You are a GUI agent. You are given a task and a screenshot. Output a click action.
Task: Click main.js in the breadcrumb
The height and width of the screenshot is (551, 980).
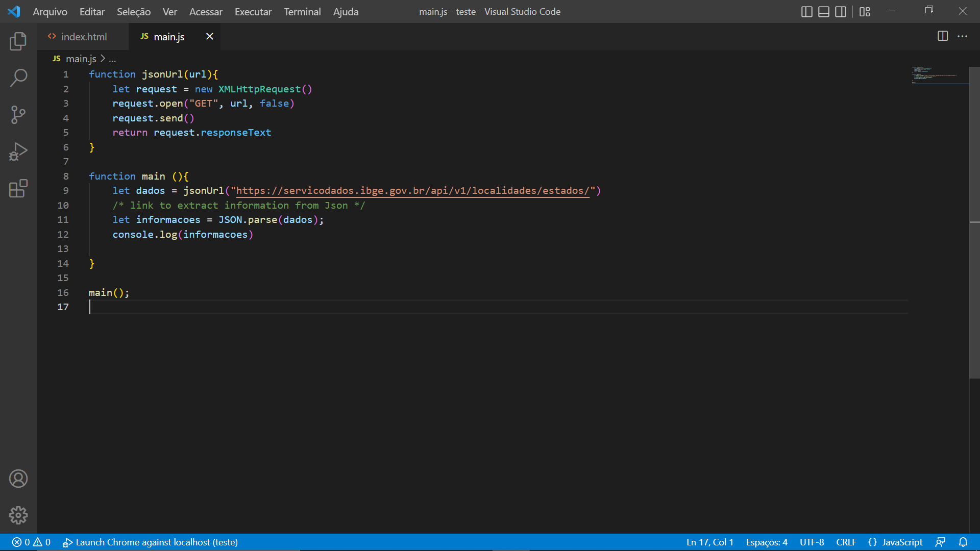[x=81, y=59]
